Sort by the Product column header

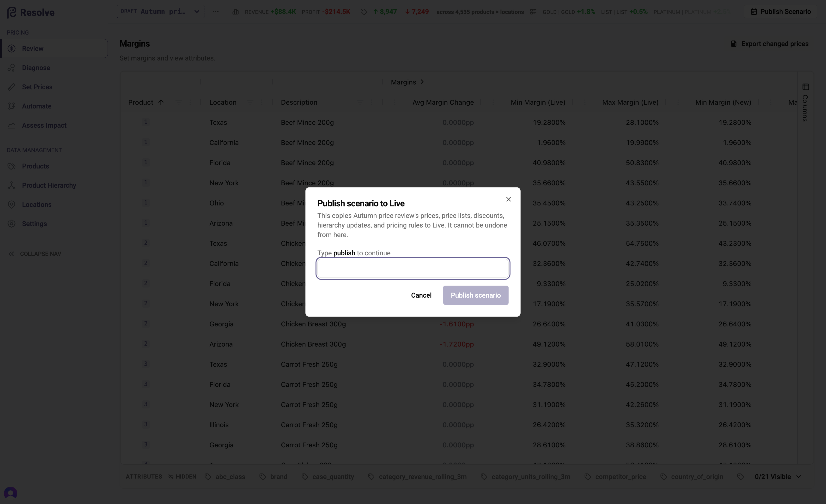[140, 102]
